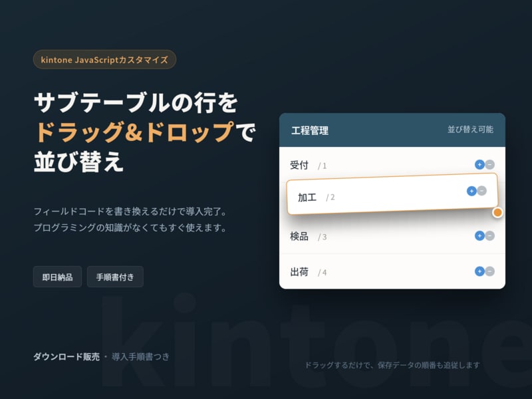The image size is (532, 399).
Task: Click the 並び替え可能 label
Action: 470,129
